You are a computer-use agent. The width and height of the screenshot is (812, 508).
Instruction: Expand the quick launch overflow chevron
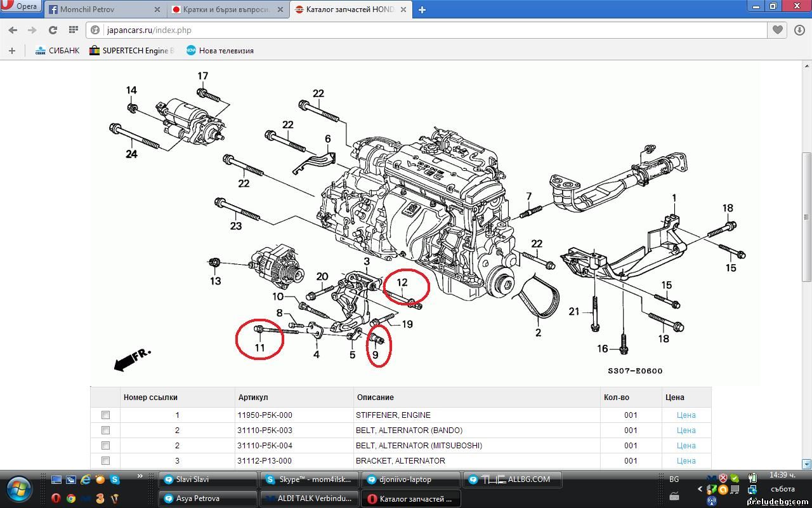[x=140, y=476]
